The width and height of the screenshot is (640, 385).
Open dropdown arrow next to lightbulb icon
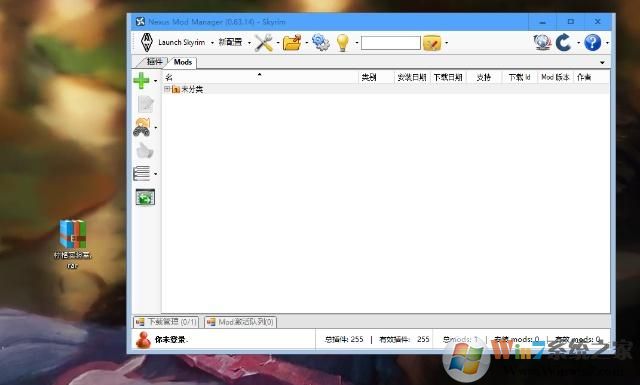(x=357, y=42)
